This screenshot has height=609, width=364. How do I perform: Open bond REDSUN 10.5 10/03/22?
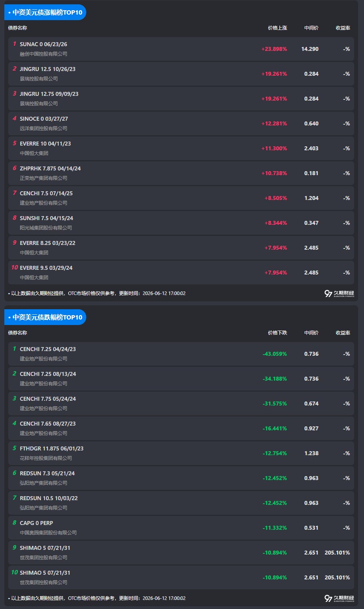49,498
